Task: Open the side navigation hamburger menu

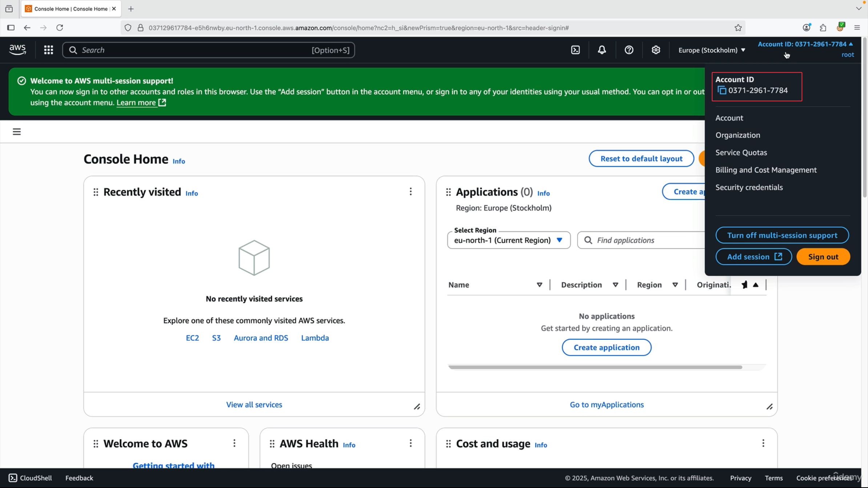Action: tap(17, 132)
